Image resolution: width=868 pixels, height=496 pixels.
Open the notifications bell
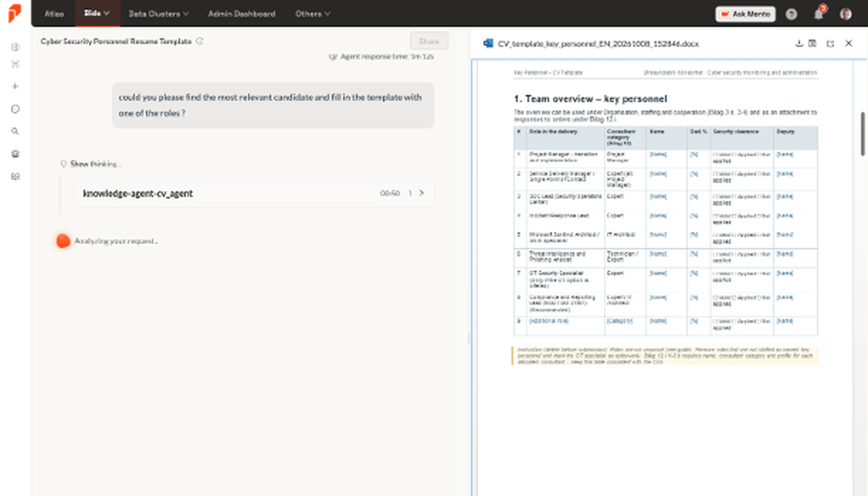pos(819,13)
